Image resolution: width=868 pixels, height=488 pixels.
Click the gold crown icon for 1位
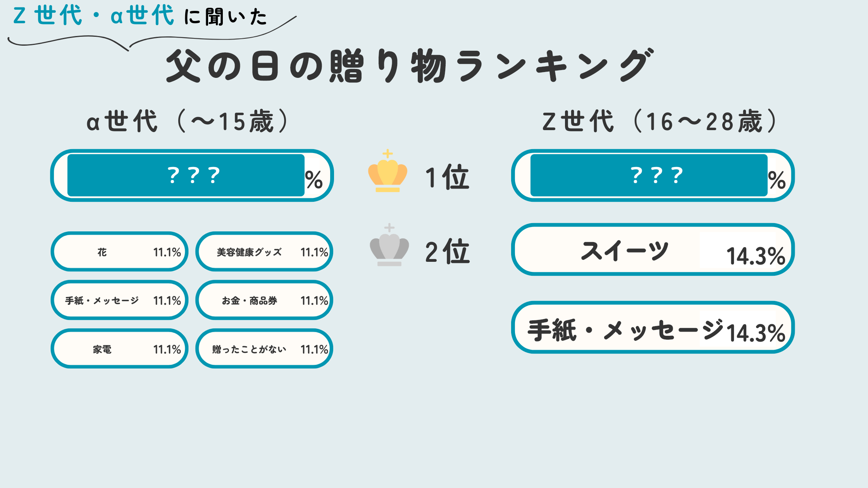(x=387, y=171)
